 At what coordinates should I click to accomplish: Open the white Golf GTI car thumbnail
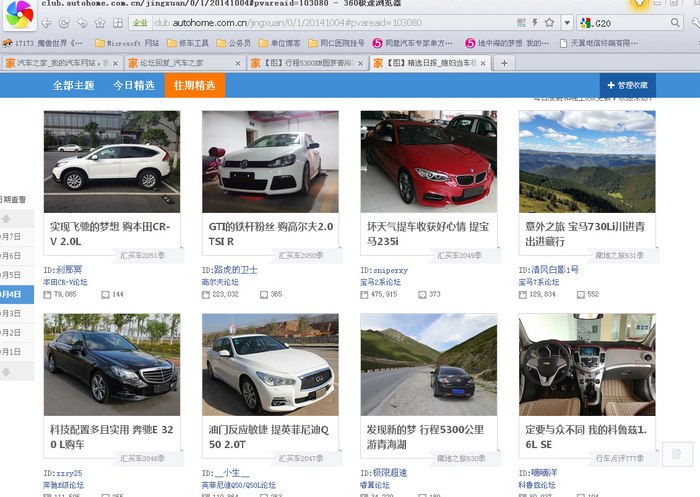(x=270, y=161)
